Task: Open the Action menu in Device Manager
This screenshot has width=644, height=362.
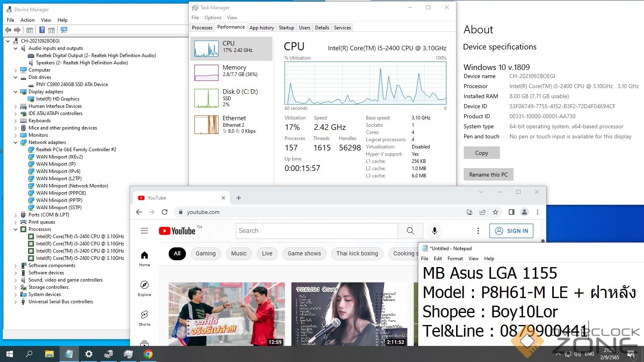Action: (x=27, y=20)
